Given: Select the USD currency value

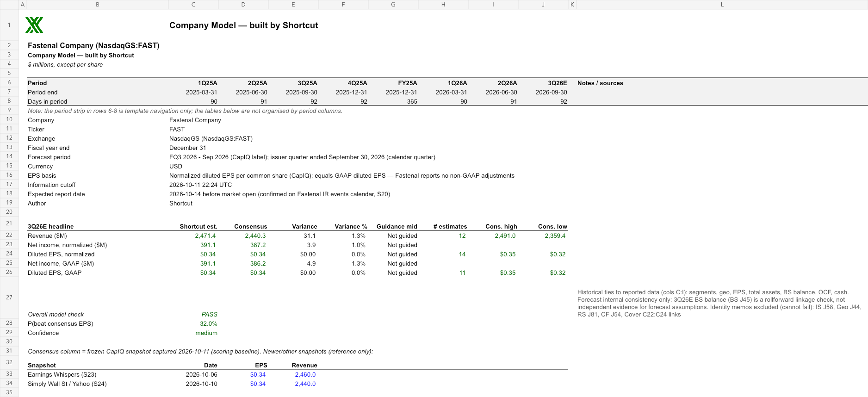Looking at the screenshot, I should pyautogui.click(x=176, y=167).
